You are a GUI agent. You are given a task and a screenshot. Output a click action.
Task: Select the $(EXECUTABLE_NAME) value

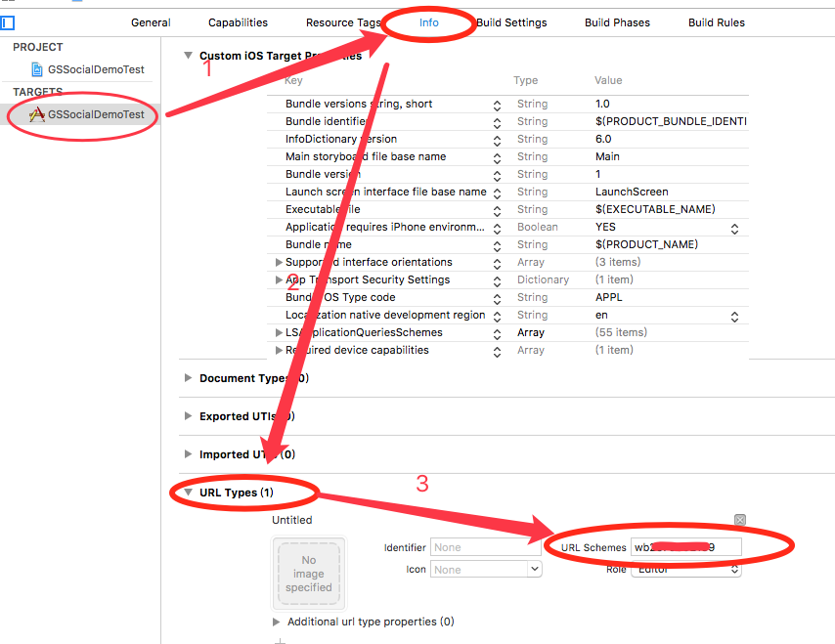(x=655, y=209)
